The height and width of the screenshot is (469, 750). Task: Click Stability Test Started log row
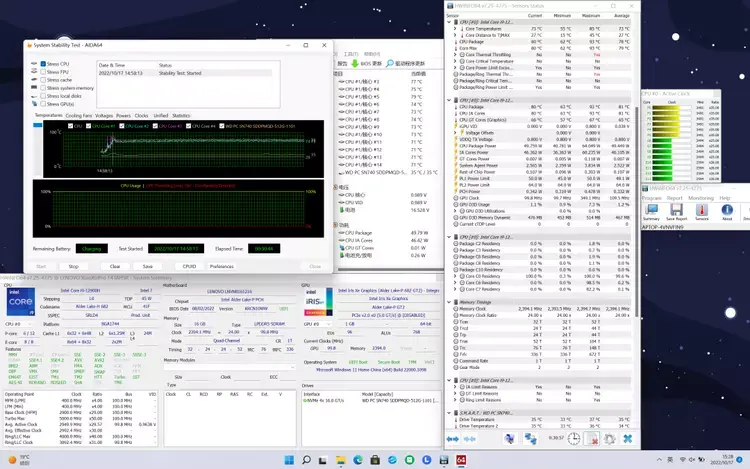coord(185,73)
